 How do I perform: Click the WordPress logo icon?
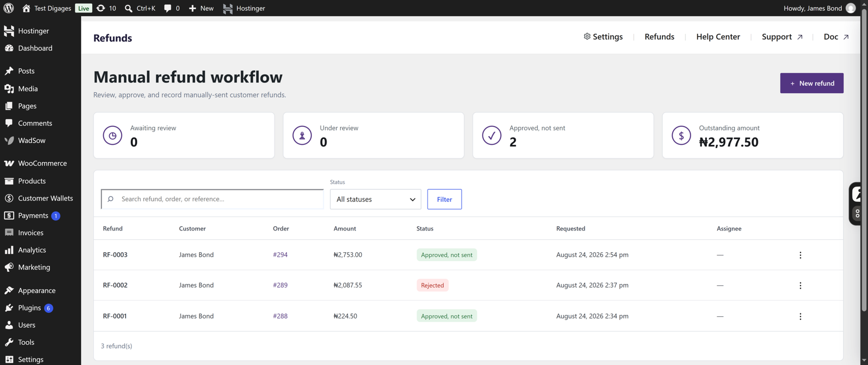pos(9,8)
